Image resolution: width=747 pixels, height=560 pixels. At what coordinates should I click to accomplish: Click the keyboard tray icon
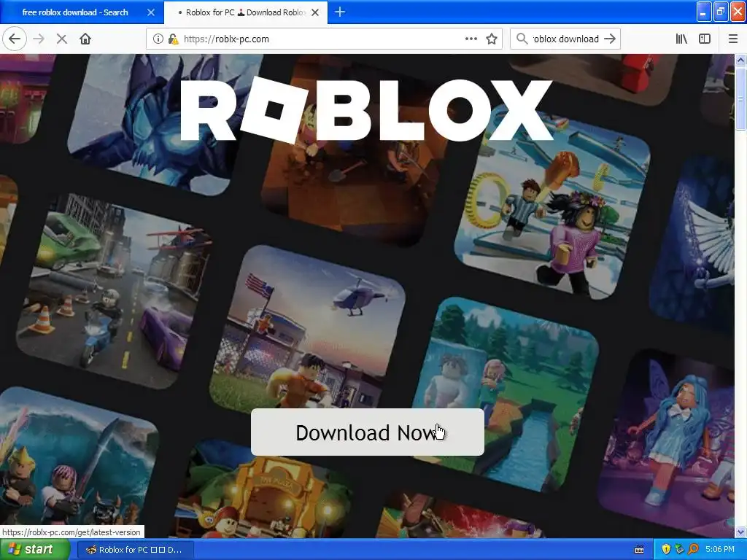pos(639,550)
